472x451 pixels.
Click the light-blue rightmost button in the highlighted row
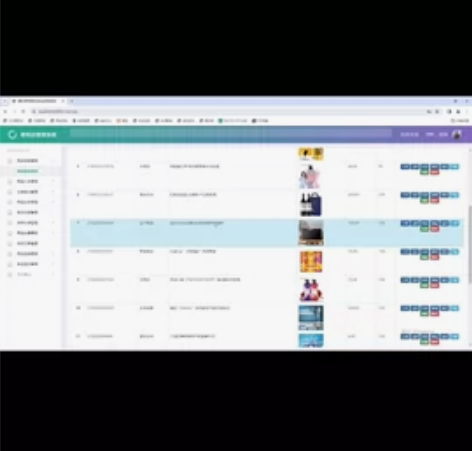[455, 223]
